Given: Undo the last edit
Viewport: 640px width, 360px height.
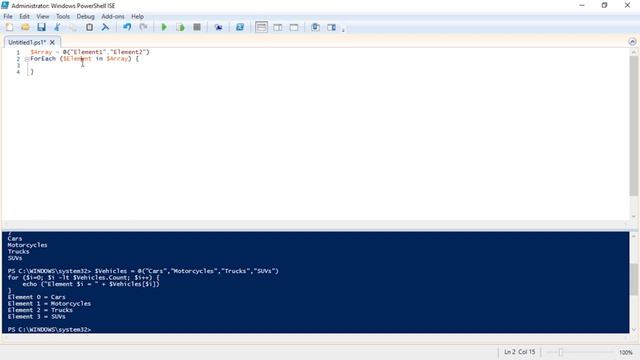Looking at the screenshot, I should 127,27.
